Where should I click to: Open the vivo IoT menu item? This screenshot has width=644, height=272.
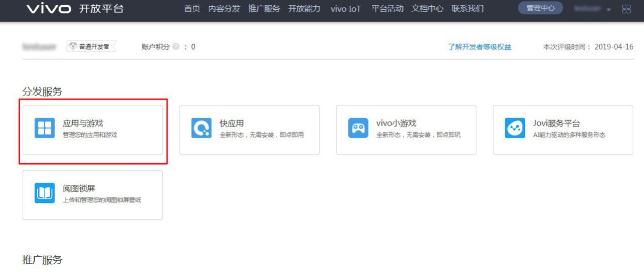tap(346, 9)
